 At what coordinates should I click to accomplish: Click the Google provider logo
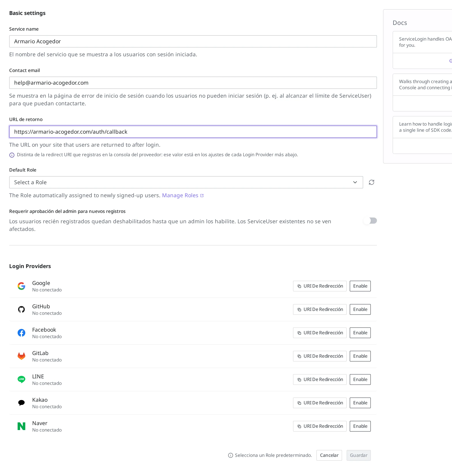21,286
